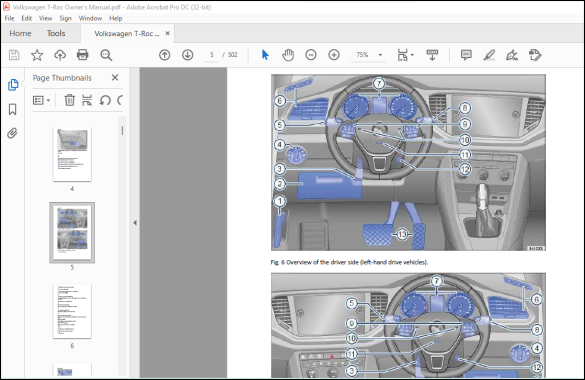Add a comment with the sticky note icon
This screenshot has width=585, height=380.
466,55
